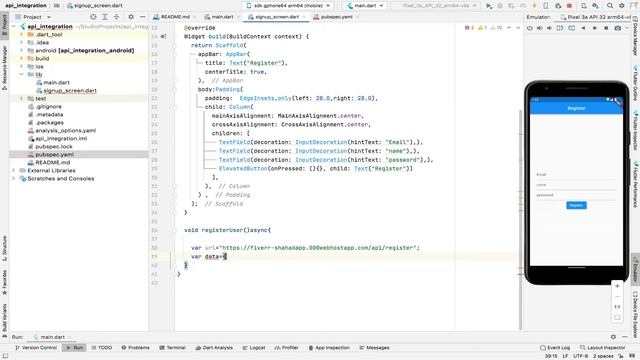Open search everywhere magnifier icon
The image size is (640, 360).
point(610,6)
